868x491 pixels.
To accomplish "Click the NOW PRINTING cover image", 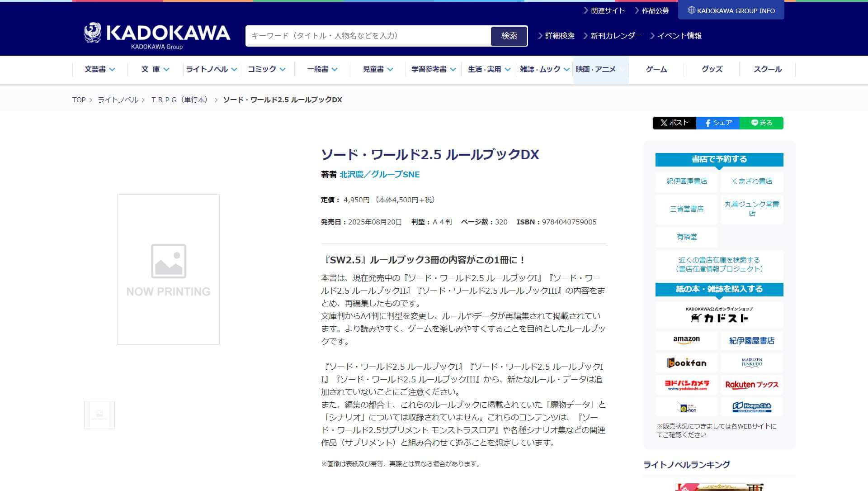I will click(168, 270).
